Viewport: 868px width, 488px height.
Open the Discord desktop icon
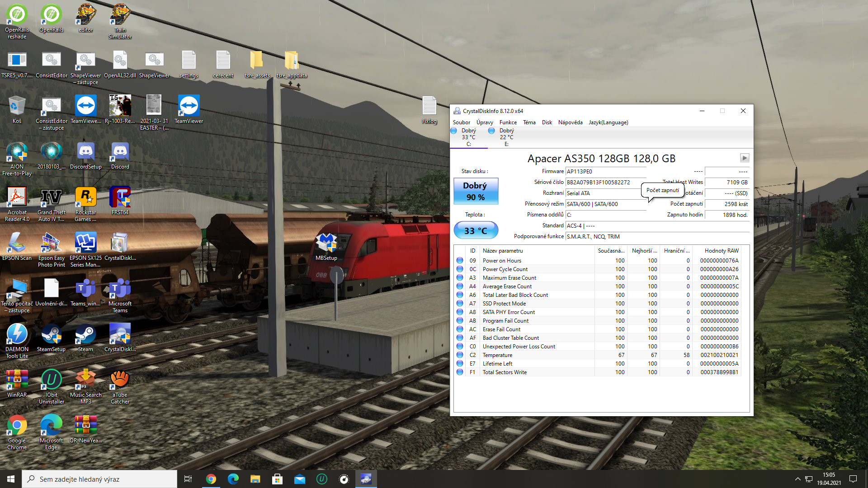[120, 155]
